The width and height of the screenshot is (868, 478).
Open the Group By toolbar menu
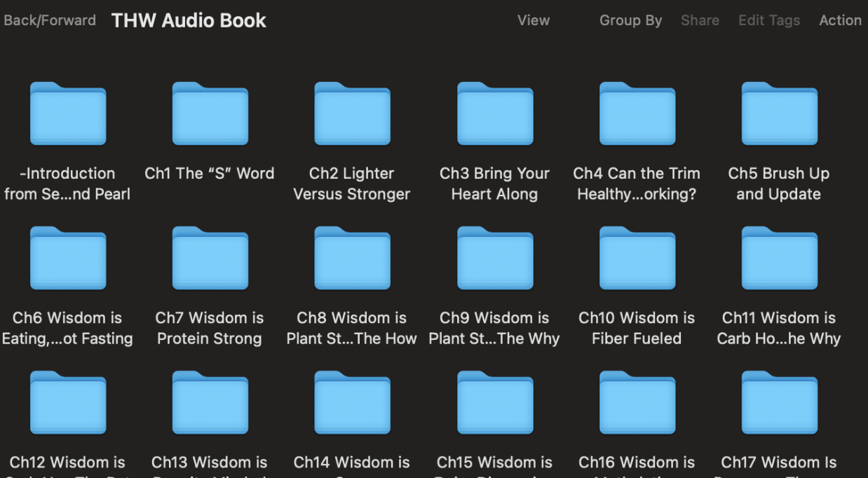point(630,21)
